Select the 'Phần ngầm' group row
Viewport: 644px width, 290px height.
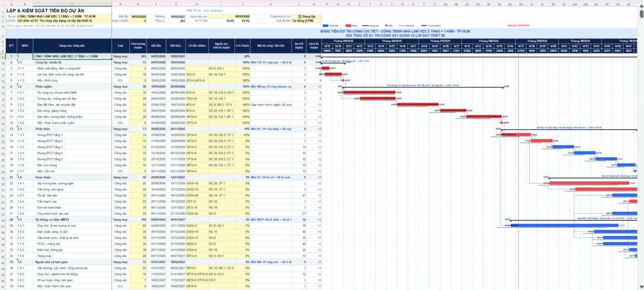pos(163,86)
